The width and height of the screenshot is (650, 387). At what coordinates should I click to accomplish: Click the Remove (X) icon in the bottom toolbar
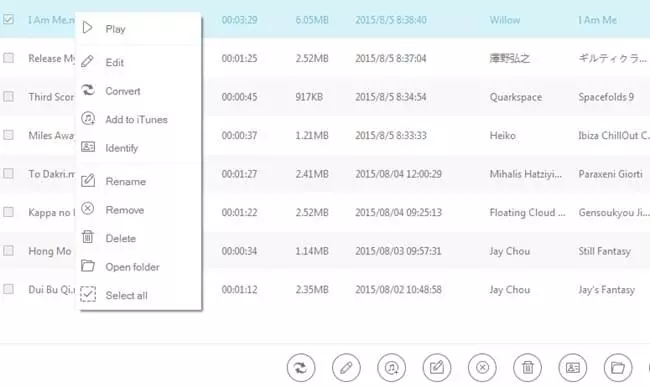pos(482,368)
